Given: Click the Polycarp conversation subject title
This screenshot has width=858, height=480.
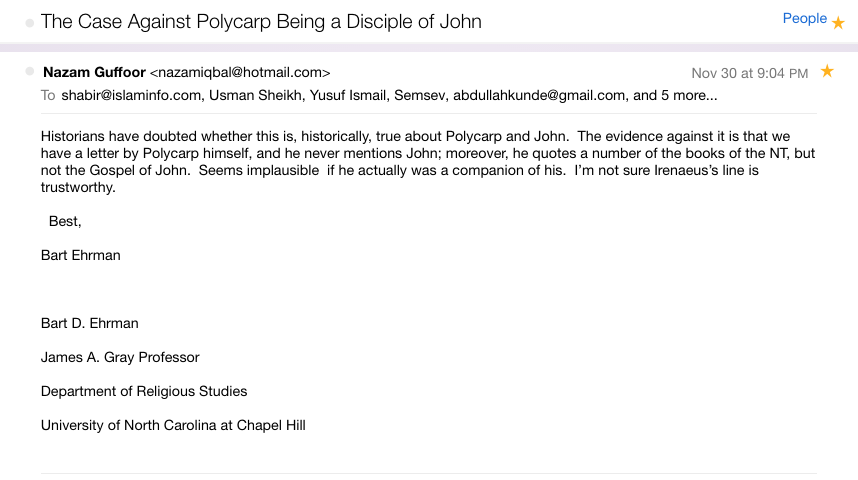Looking at the screenshot, I should coord(261,21).
